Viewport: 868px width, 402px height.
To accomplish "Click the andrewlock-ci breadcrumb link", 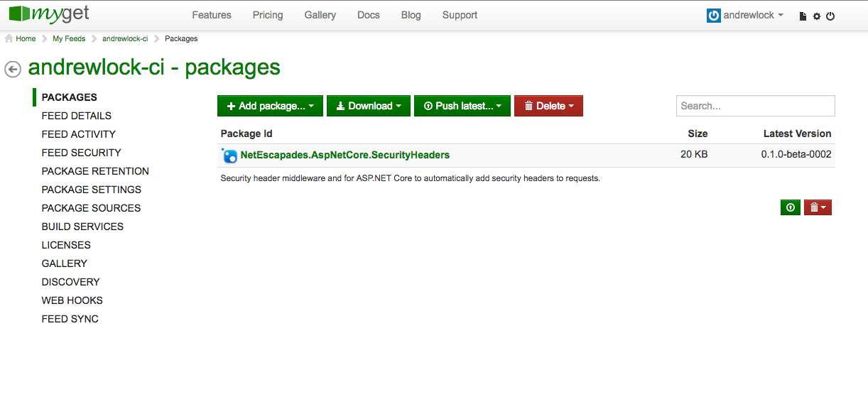I will click(x=125, y=38).
